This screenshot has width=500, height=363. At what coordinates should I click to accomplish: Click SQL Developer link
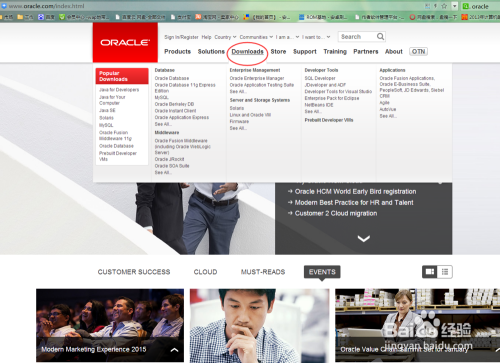pyautogui.click(x=320, y=78)
